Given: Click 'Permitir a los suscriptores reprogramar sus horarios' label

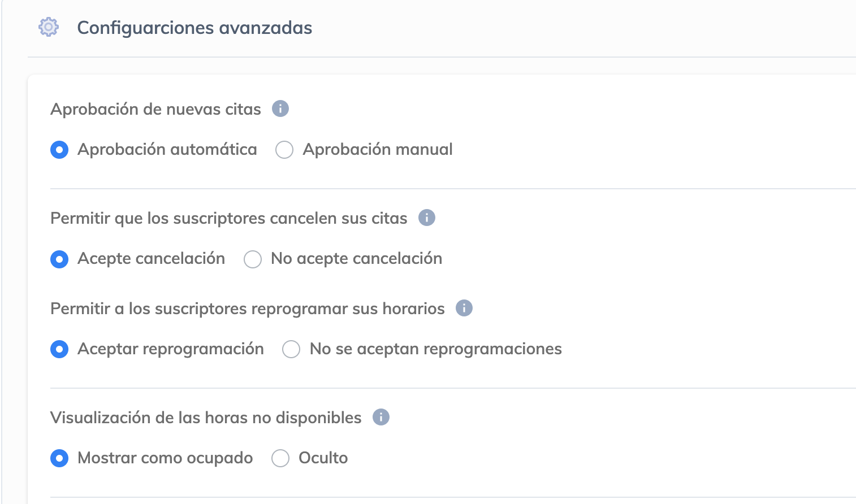Looking at the screenshot, I should [247, 309].
